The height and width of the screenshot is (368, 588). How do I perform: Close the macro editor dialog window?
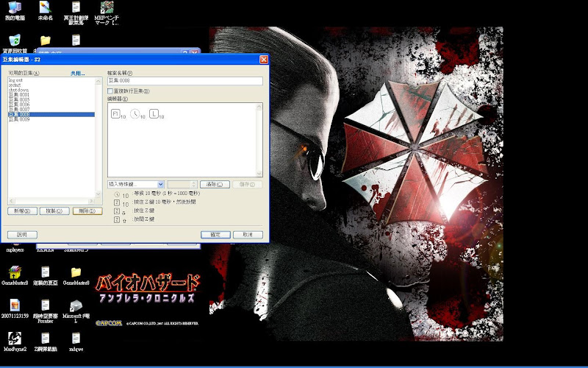click(x=264, y=60)
